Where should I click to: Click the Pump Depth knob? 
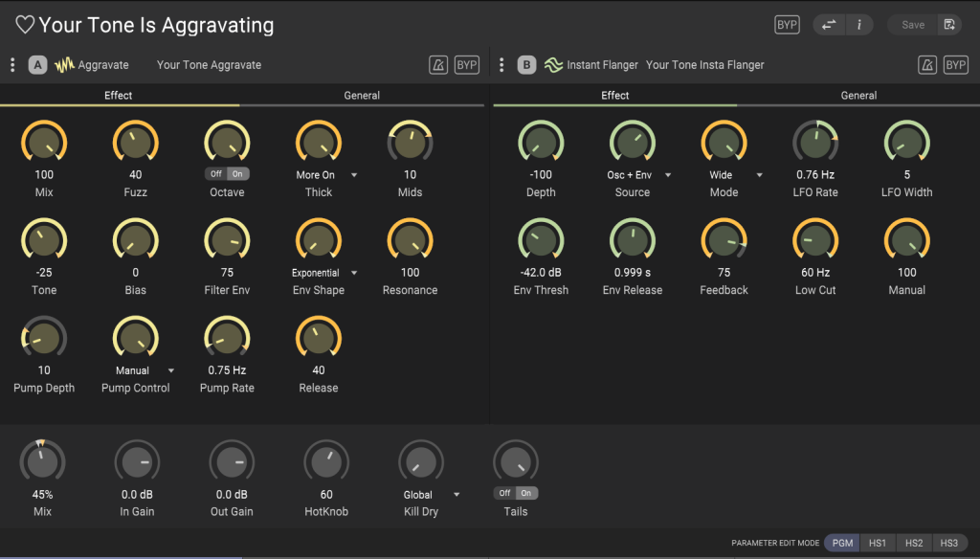coord(44,338)
